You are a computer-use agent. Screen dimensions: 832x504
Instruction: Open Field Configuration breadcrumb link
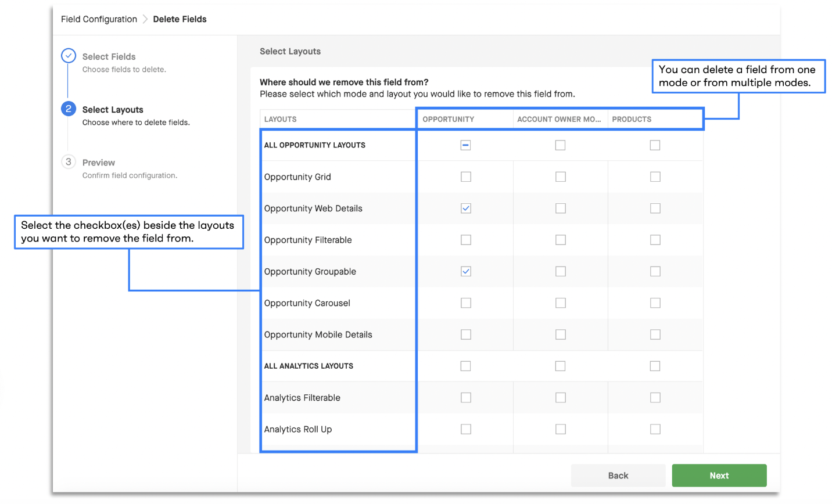99,19
